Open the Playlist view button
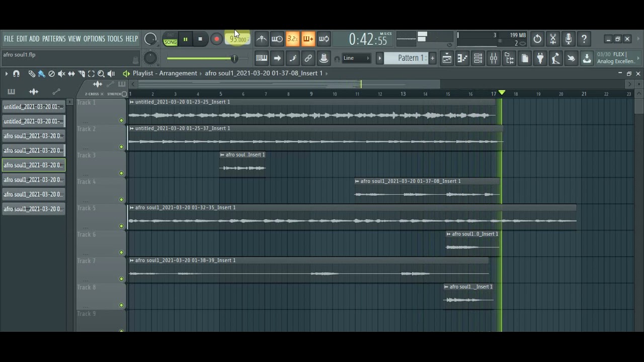This screenshot has height=362, width=644. [447, 58]
